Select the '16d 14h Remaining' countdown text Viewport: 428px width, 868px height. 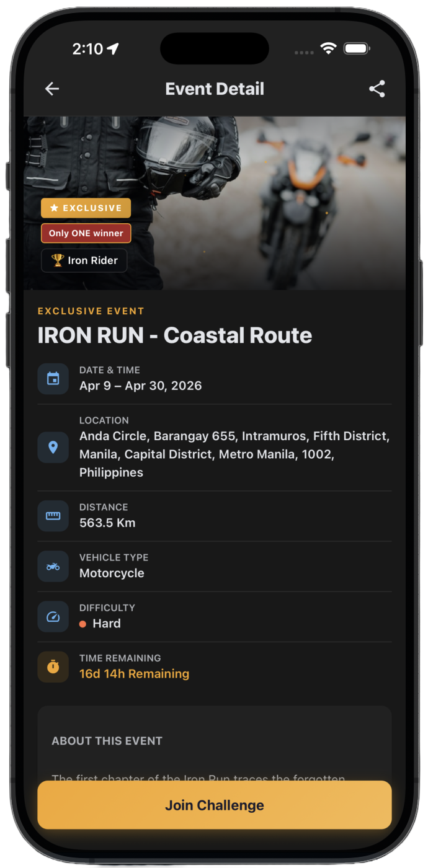[x=135, y=673]
